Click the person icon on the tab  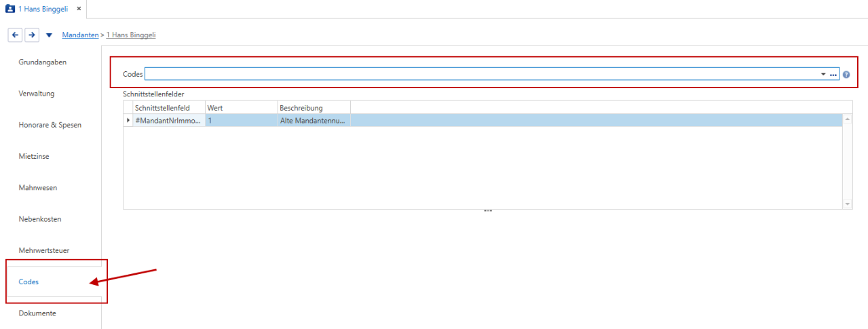pyautogui.click(x=10, y=9)
